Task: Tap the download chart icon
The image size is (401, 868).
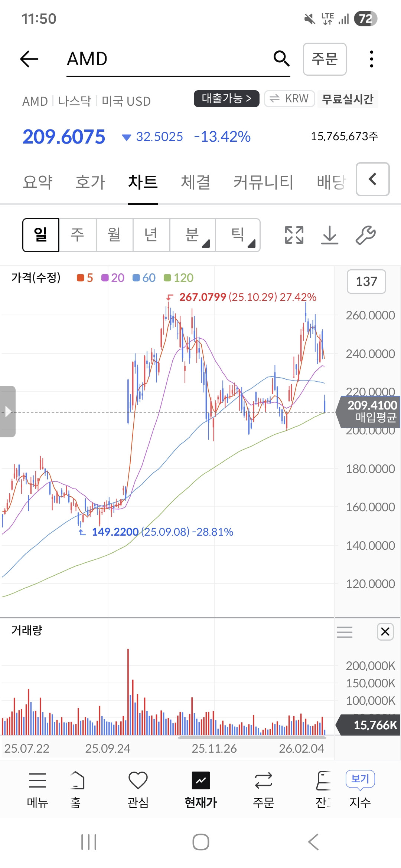Action: [x=330, y=235]
